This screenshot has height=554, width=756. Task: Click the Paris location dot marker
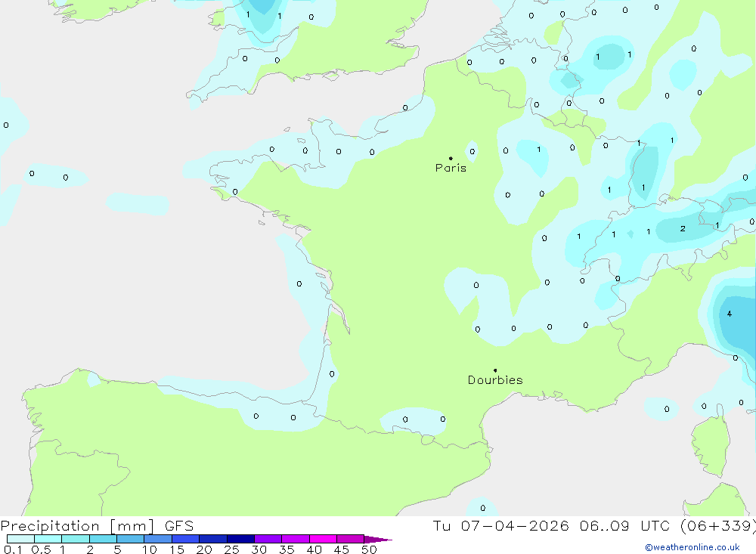pos(451,158)
